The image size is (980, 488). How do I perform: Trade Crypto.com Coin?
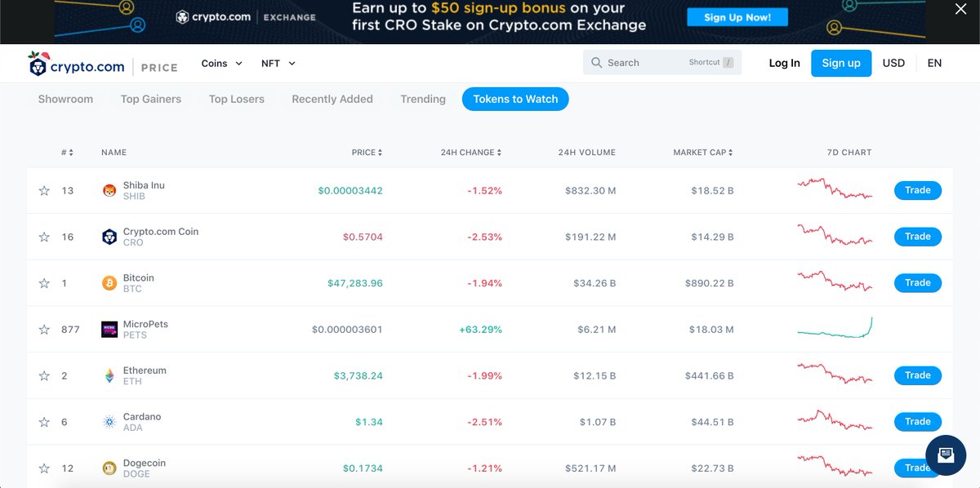(x=918, y=237)
